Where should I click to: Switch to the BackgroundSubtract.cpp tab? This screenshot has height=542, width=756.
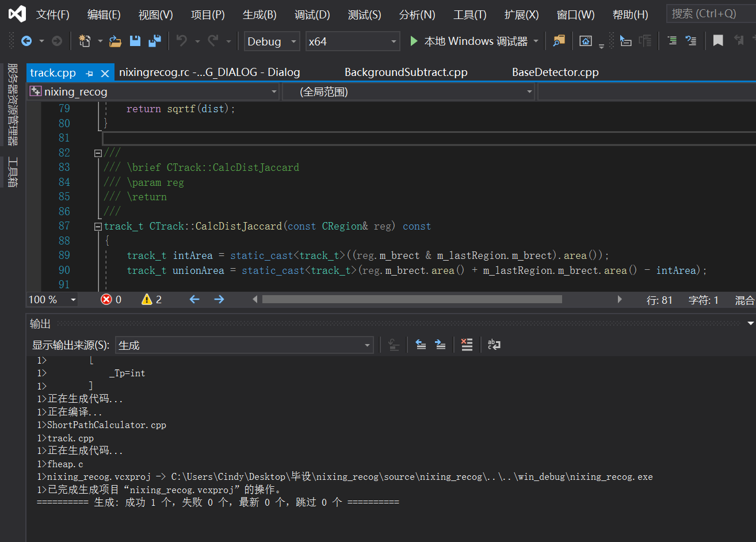406,72
